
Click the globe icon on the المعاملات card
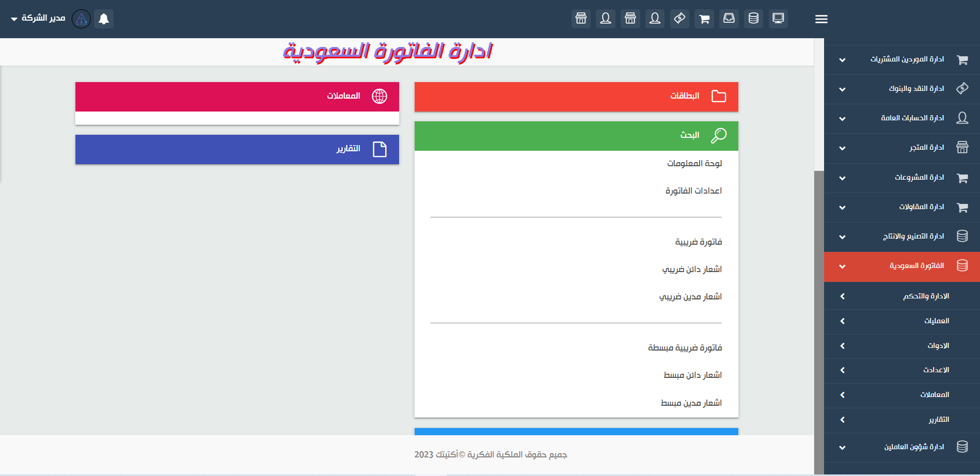[x=380, y=96]
